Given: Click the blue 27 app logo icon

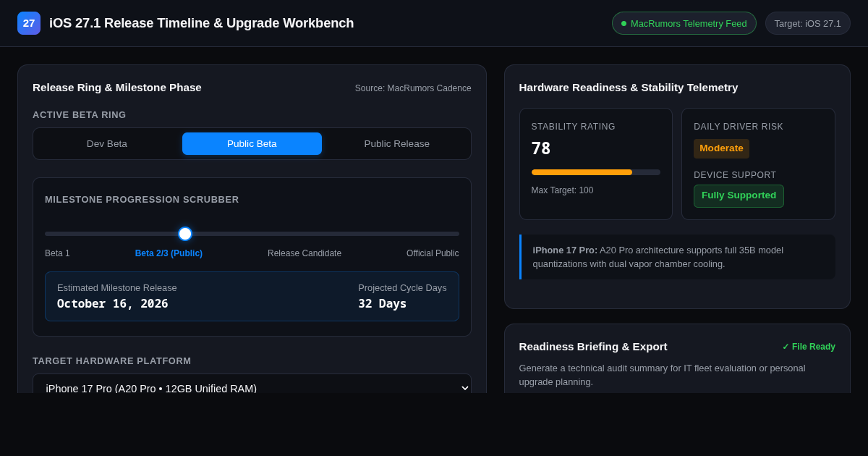Looking at the screenshot, I should click(29, 23).
